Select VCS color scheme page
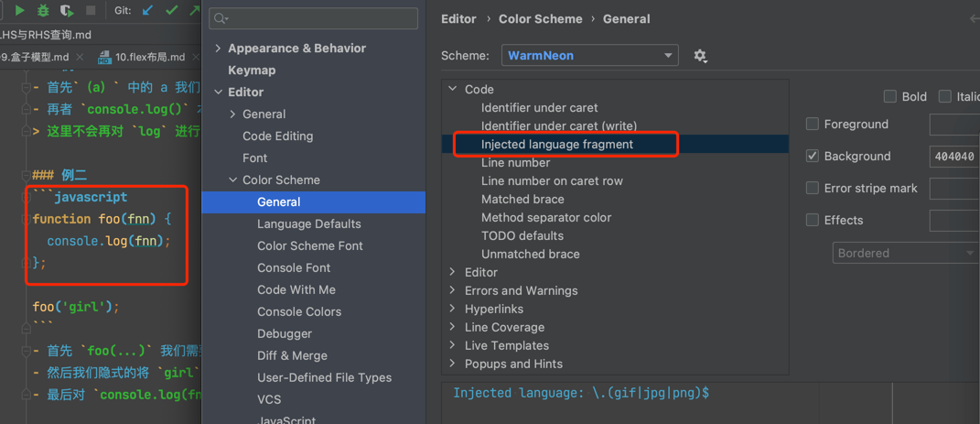The width and height of the screenshot is (980, 424). pyautogui.click(x=269, y=399)
